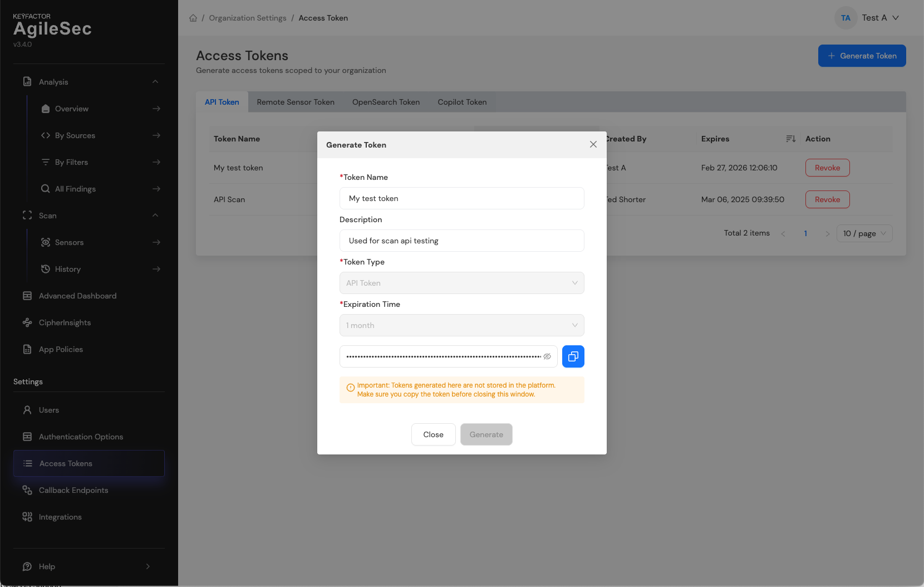924x587 pixels.
Task: Open CipherInsights from the sidebar
Action: [x=65, y=322]
